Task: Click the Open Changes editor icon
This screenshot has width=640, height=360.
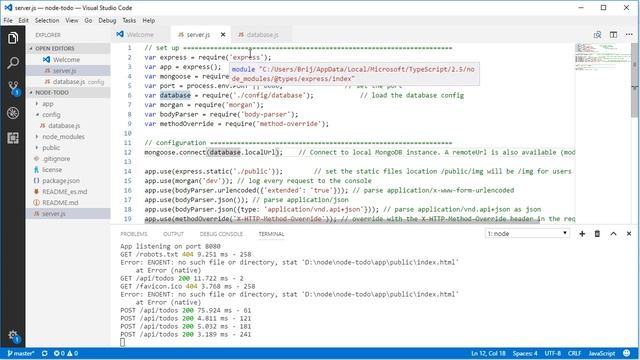Action: click(597, 35)
